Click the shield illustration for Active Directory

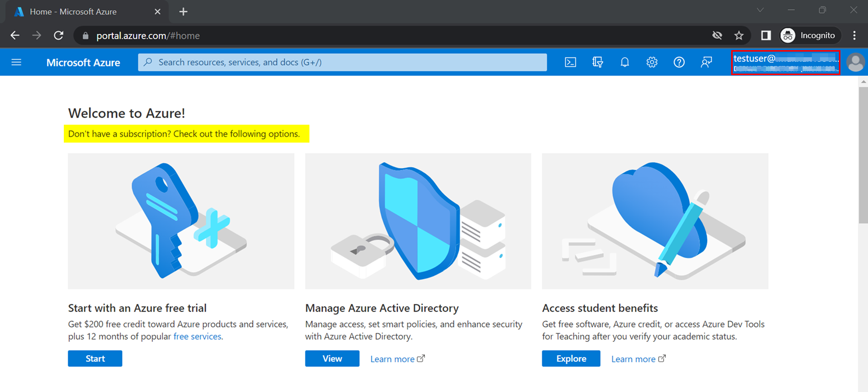pyautogui.click(x=418, y=221)
